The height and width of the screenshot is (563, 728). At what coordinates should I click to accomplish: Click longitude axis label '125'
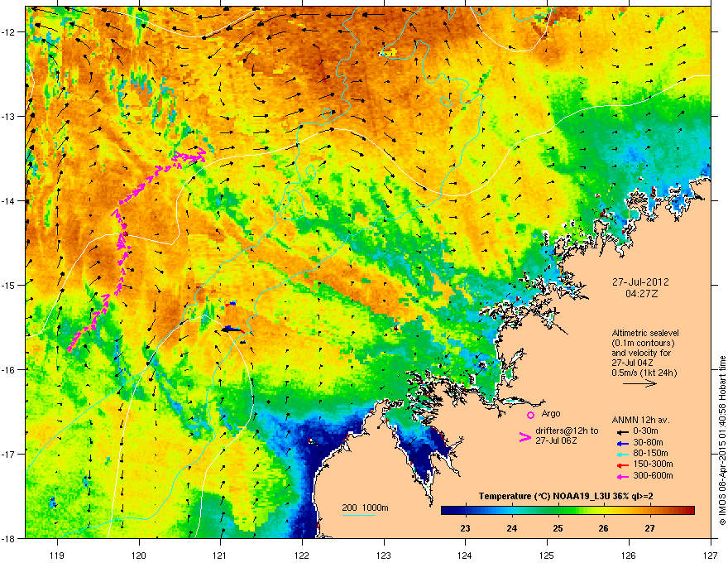tap(547, 555)
